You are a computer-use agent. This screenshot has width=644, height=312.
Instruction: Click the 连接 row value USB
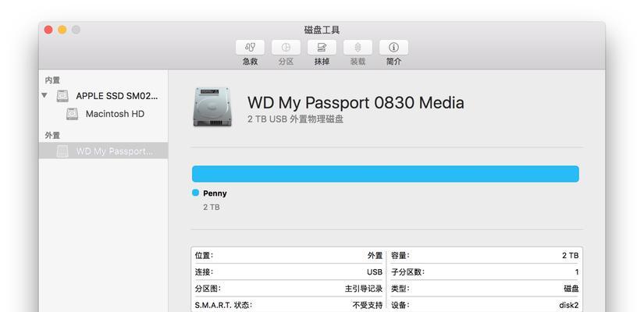[x=375, y=271]
